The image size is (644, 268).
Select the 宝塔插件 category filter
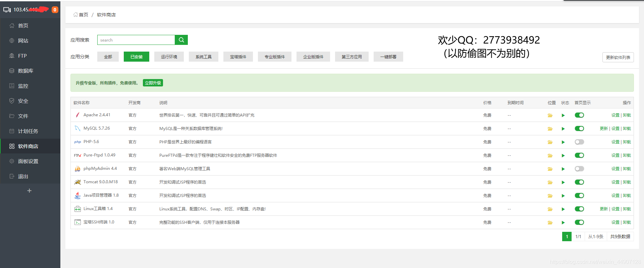click(x=238, y=57)
